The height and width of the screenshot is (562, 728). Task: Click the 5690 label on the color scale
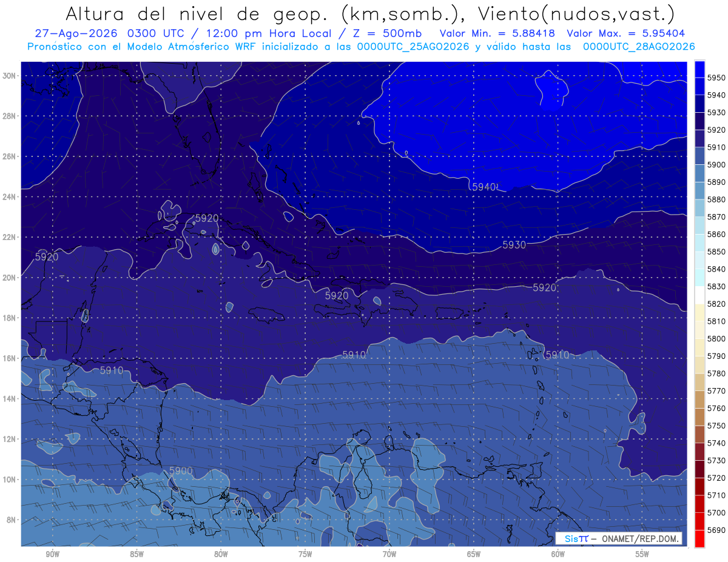click(x=716, y=530)
